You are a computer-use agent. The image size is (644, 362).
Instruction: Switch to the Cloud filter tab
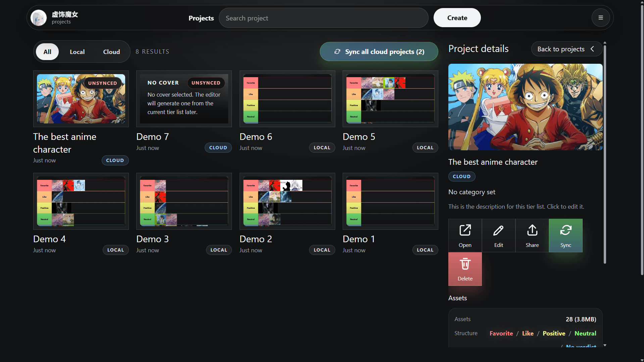[x=111, y=52]
